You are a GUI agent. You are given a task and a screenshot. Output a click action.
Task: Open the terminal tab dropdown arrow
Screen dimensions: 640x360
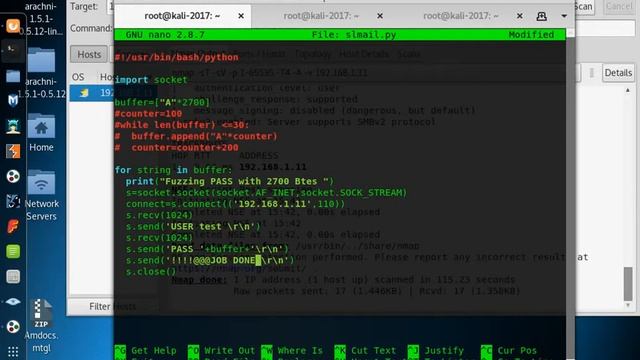point(564,16)
